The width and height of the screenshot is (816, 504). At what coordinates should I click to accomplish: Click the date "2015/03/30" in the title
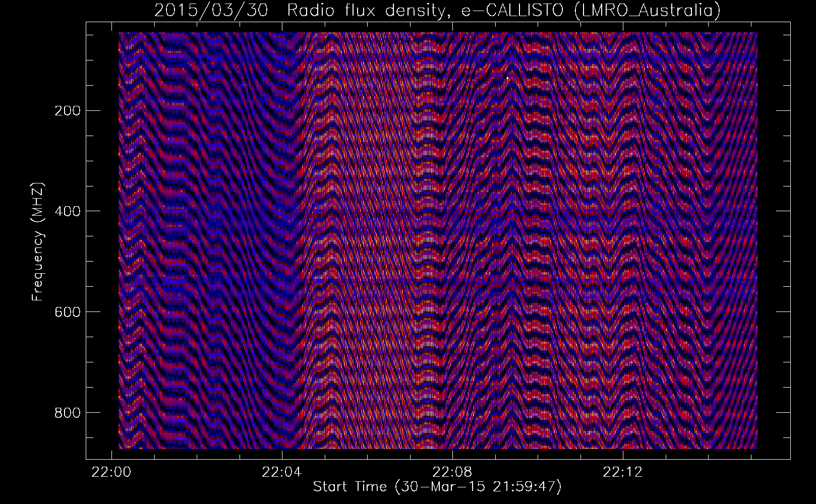pyautogui.click(x=212, y=10)
